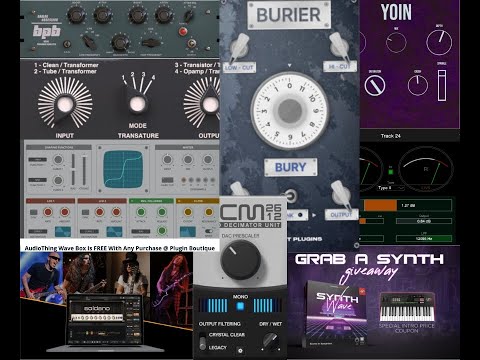480x360 pixels.
Task: Click the waveshaper scope display in Wave Box
Action: tap(123, 169)
